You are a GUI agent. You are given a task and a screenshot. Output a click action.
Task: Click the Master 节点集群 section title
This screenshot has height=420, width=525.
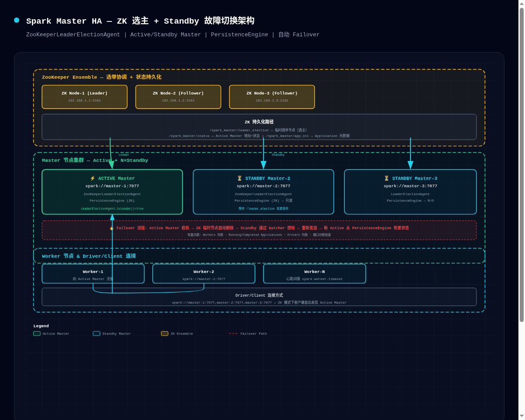(x=95, y=160)
